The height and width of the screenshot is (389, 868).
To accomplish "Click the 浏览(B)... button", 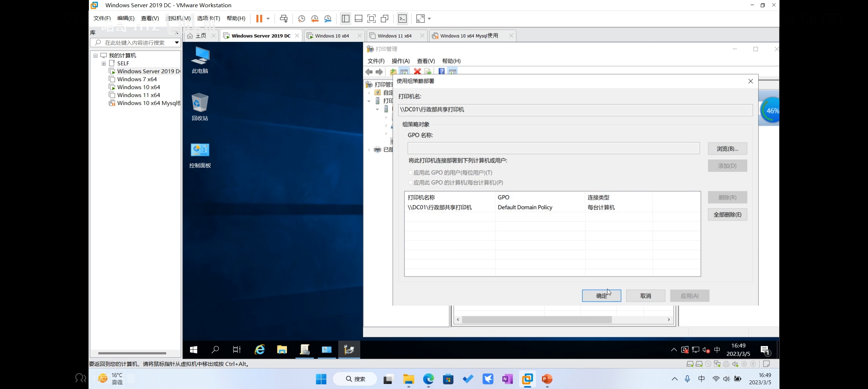I will (727, 148).
